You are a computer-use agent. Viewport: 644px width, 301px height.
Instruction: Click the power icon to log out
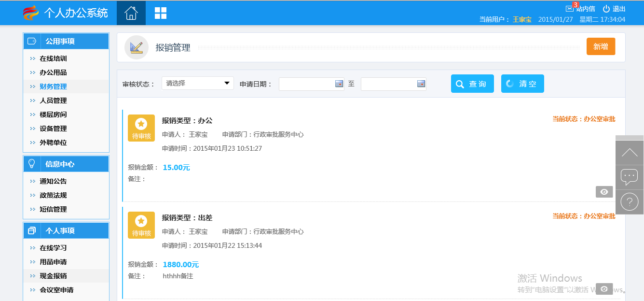[606, 9]
